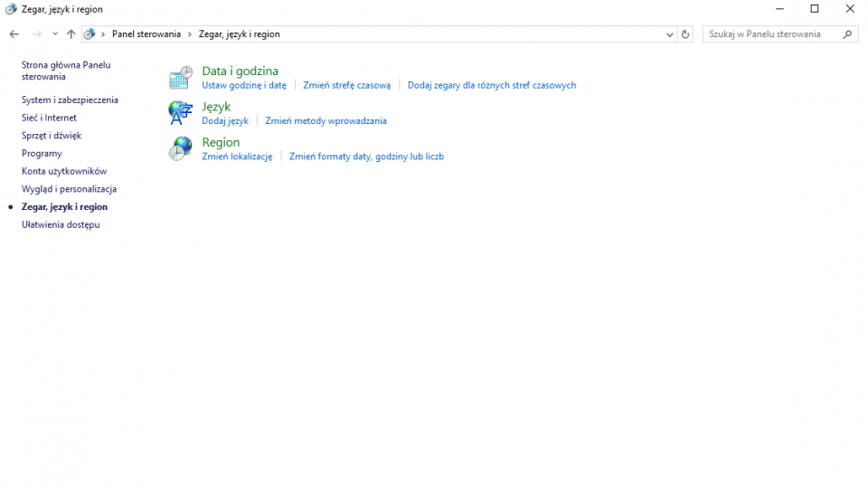Click the Region globe-clock icon
This screenshot has height=485, width=868.
[x=181, y=148]
